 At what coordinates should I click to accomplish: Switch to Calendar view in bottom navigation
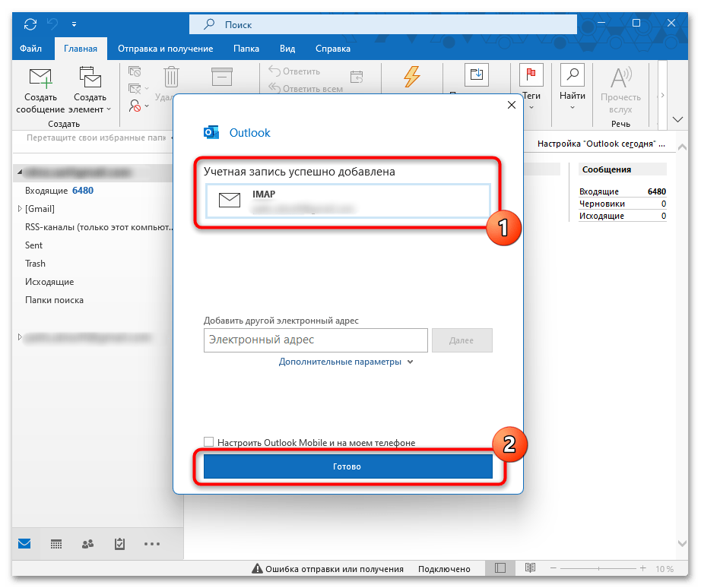click(x=56, y=544)
